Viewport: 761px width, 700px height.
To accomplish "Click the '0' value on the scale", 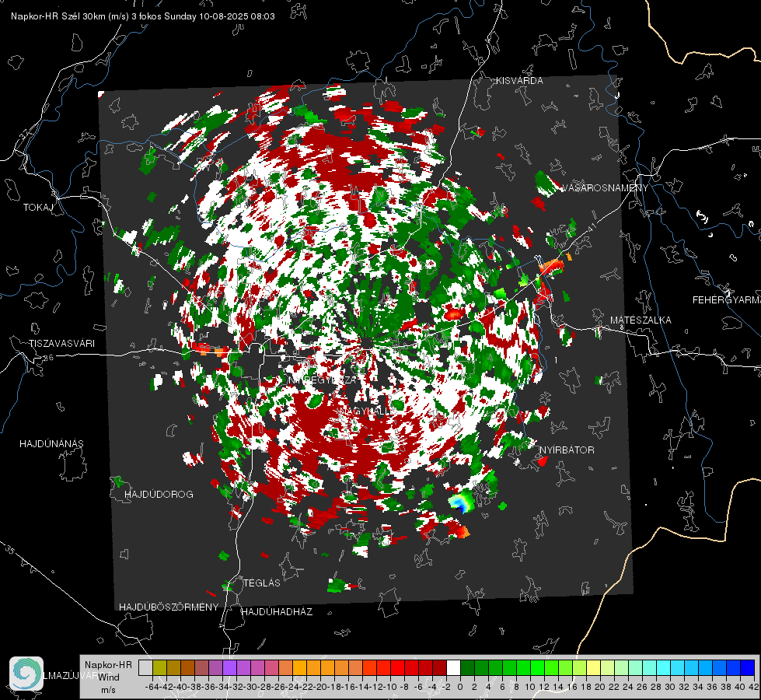I will [460, 687].
